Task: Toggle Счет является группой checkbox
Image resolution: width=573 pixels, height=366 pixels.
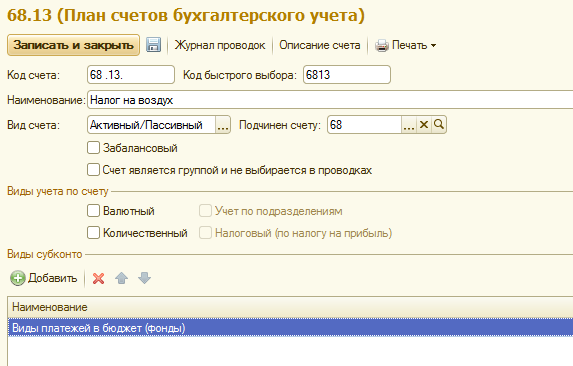Action: [x=93, y=170]
